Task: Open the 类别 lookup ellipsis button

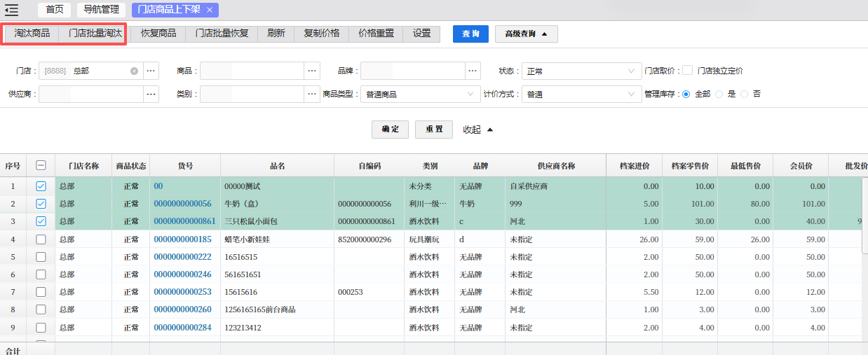Action: (x=312, y=94)
